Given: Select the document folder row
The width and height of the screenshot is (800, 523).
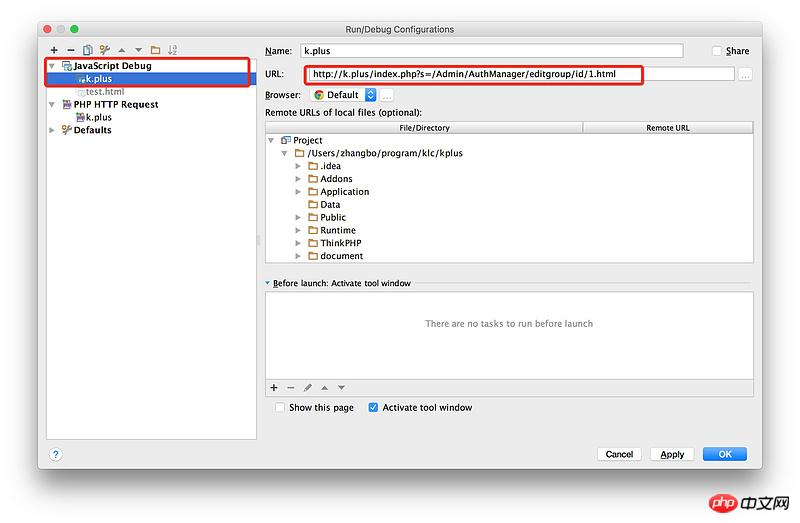Looking at the screenshot, I should point(509,256).
